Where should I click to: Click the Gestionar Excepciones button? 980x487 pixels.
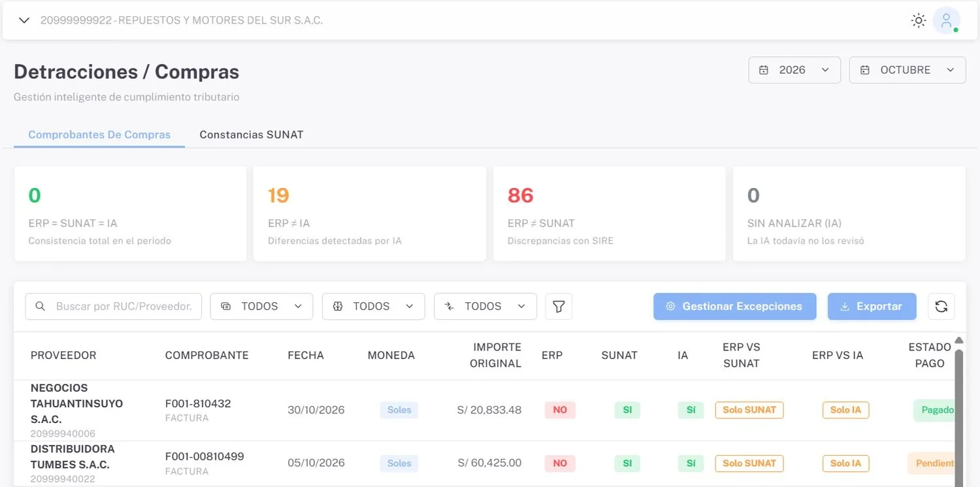[x=735, y=306]
